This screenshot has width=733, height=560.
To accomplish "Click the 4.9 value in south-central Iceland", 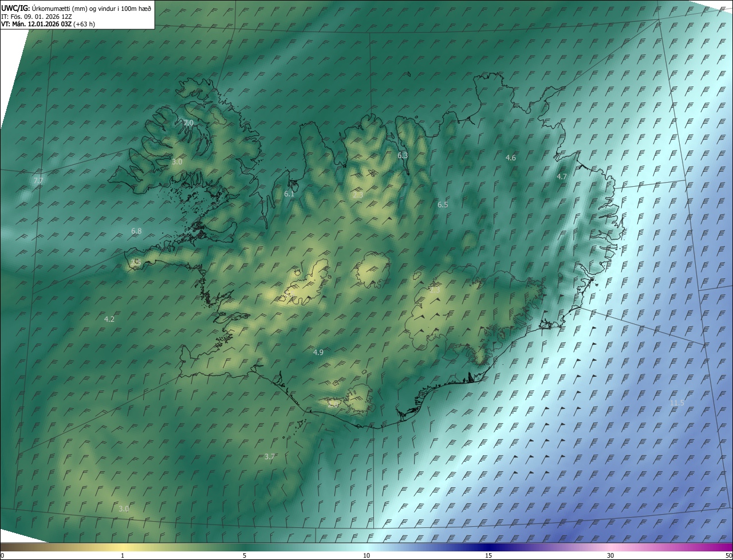I will (318, 353).
